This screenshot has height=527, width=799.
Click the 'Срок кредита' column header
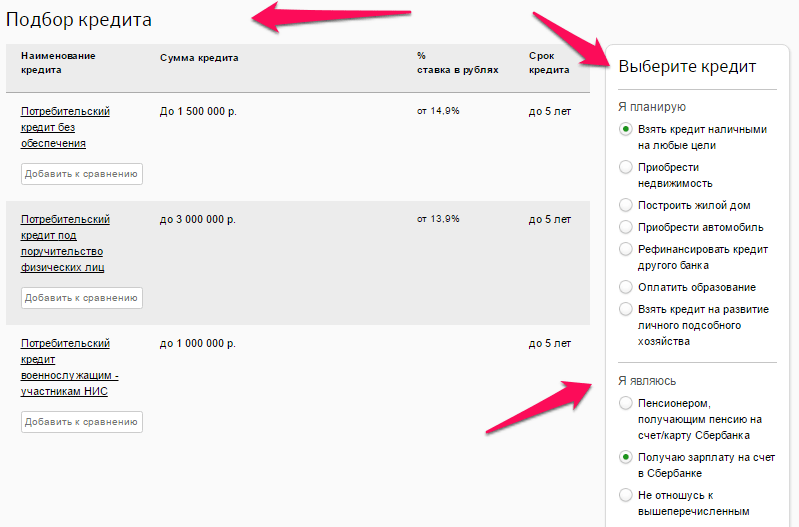[x=549, y=63]
